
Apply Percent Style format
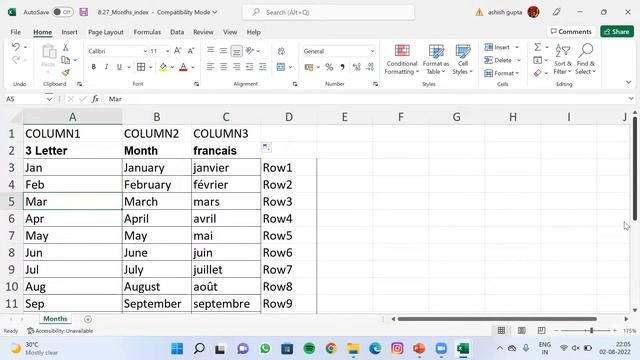329,67
